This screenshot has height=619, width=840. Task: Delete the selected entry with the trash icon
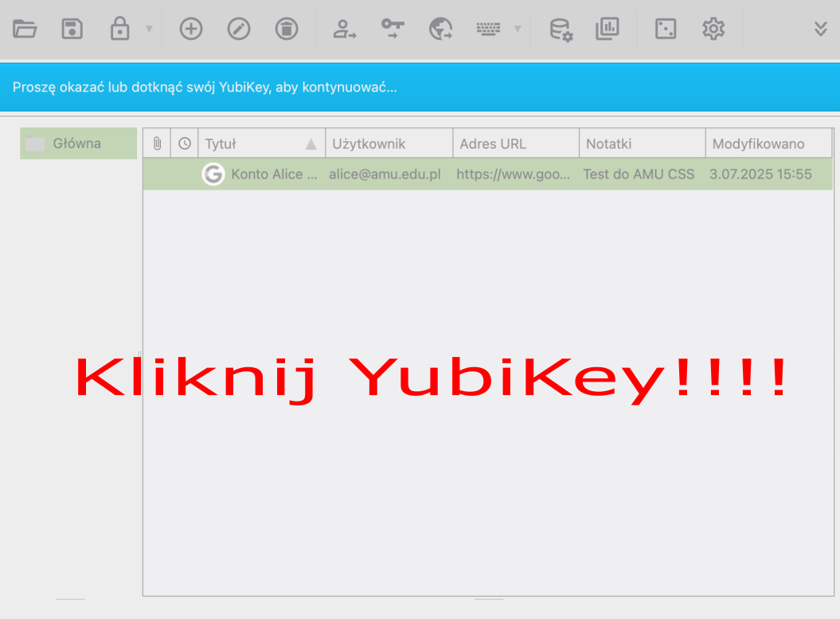coord(287,29)
